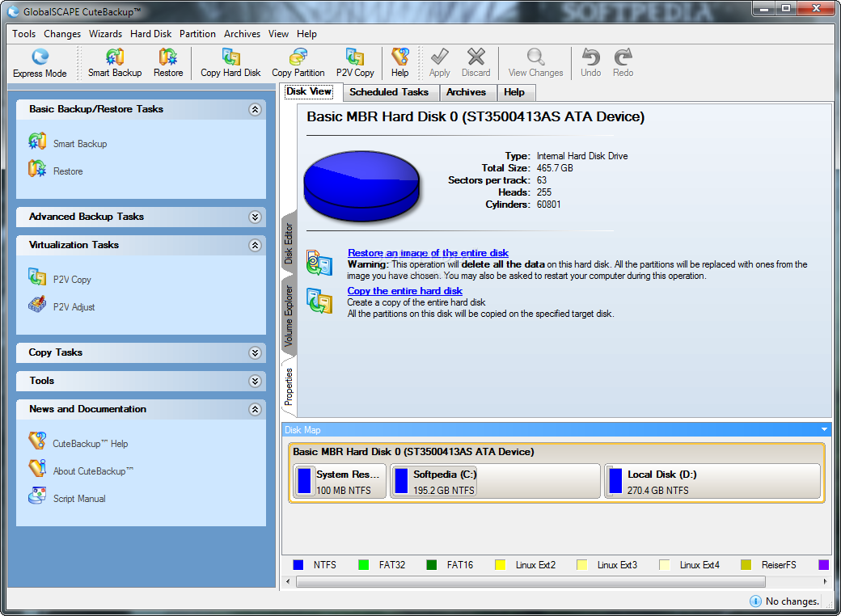
Task: Select the Basic MBR Hard Disk 0 header in Disk Map
Action: click(413, 452)
